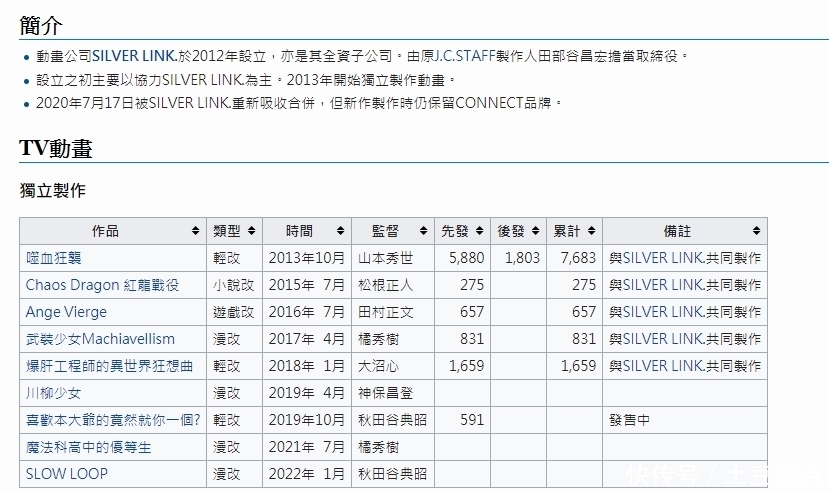Image resolution: width=829 pixels, height=492 pixels.
Task: Select the 獨立製作 subheading
Action: click(x=52, y=191)
